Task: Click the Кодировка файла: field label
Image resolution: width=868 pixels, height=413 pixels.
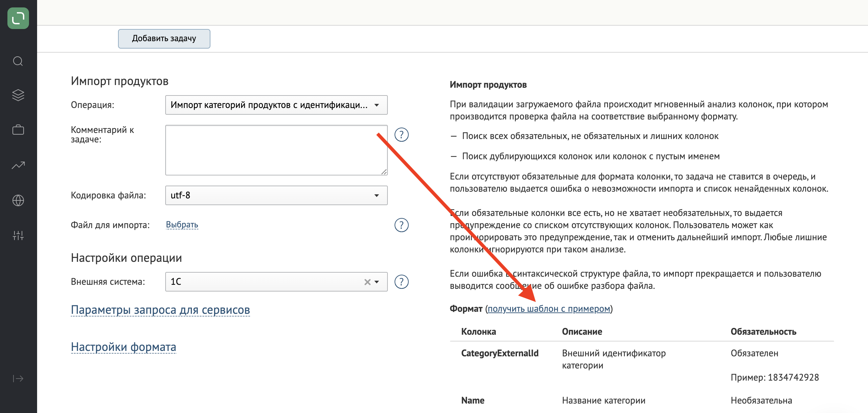Action: click(x=108, y=195)
